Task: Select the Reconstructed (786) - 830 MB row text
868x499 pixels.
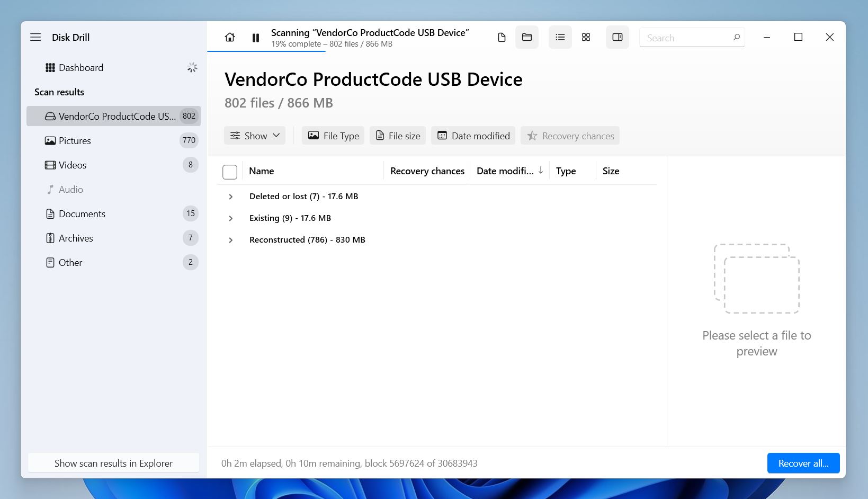Action: point(307,239)
